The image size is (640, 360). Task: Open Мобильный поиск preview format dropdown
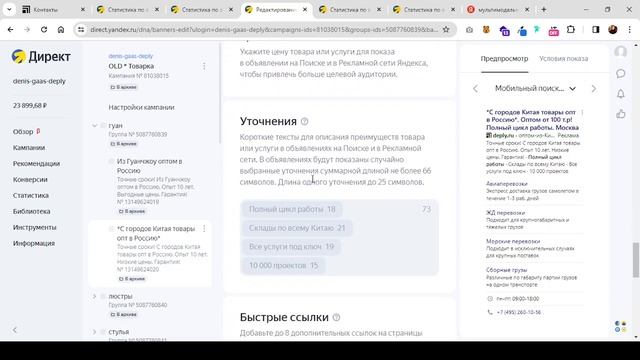(535, 89)
